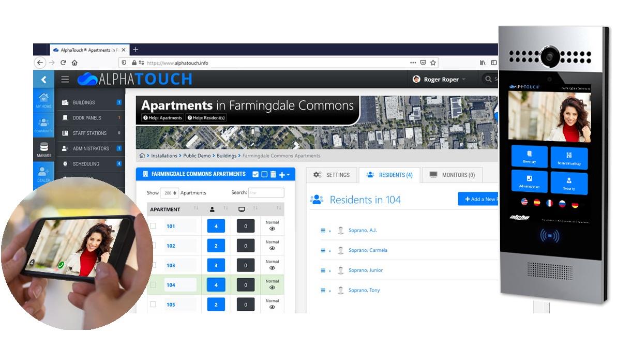Toggle visibility eye for apartment 105

(272, 307)
